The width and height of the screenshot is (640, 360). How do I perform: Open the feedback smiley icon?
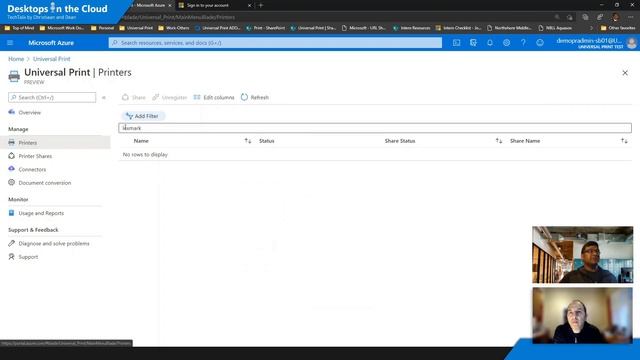540,43
